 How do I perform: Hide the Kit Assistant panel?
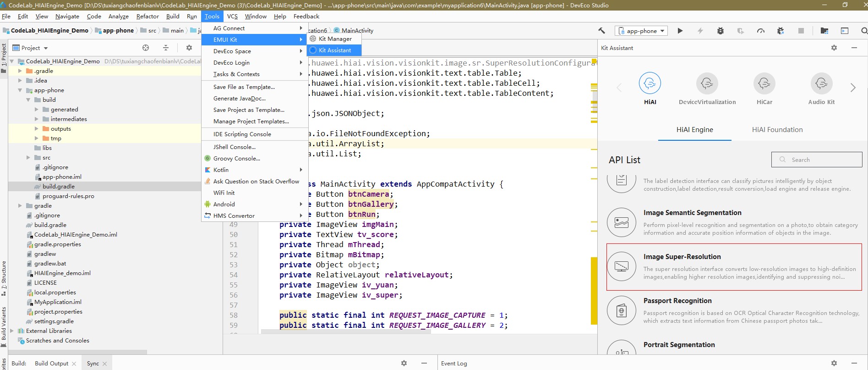tap(854, 48)
